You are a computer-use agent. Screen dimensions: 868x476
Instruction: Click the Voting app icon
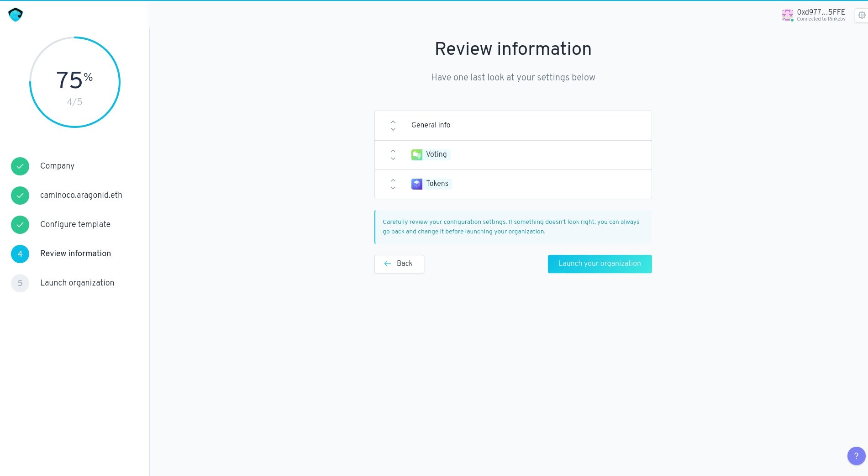416,155
